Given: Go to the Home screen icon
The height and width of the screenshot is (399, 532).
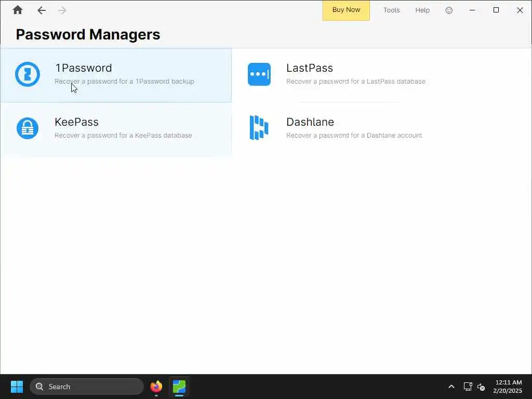Looking at the screenshot, I should (x=18, y=10).
